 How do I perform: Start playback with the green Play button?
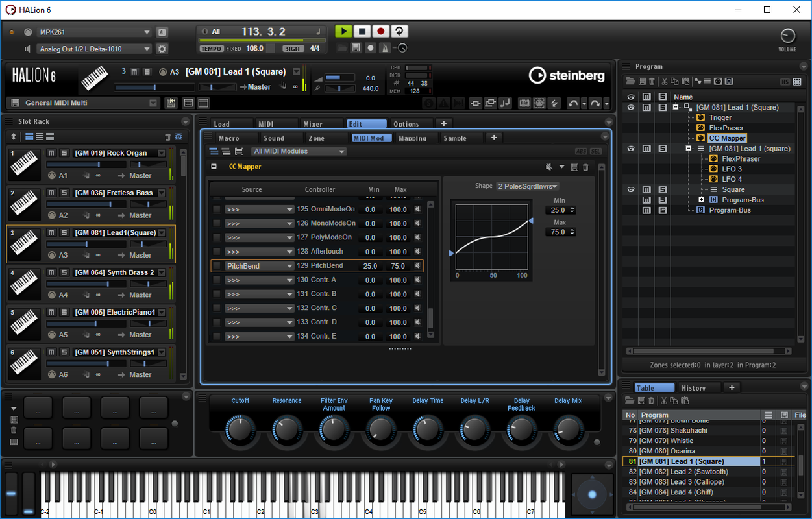tap(343, 31)
